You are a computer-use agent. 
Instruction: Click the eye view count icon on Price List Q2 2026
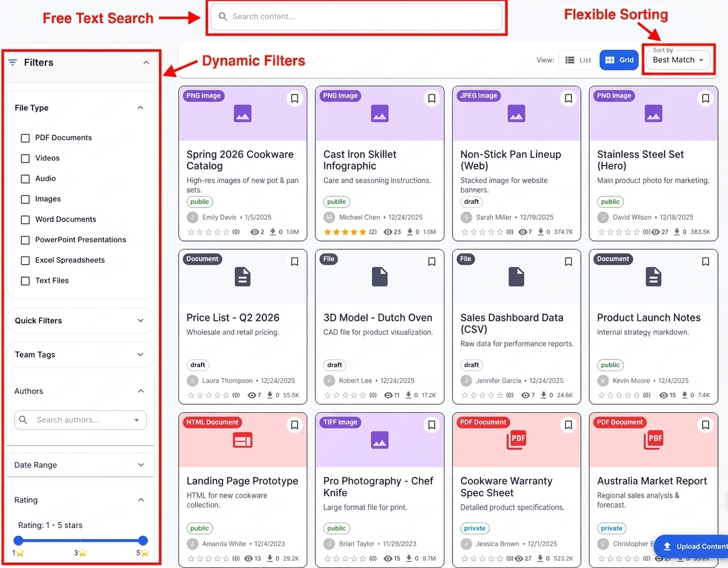[x=252, y=395]
